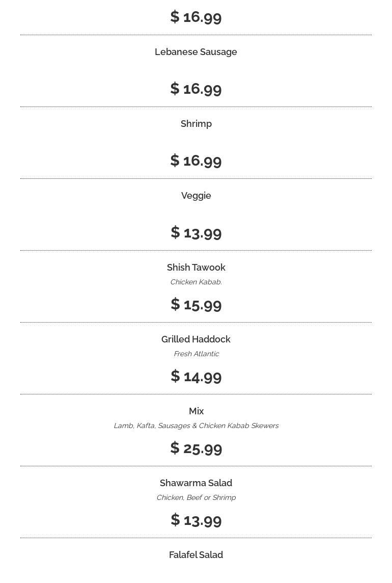Click the $15.99 Shish Tawook price

tap(196, 304)
